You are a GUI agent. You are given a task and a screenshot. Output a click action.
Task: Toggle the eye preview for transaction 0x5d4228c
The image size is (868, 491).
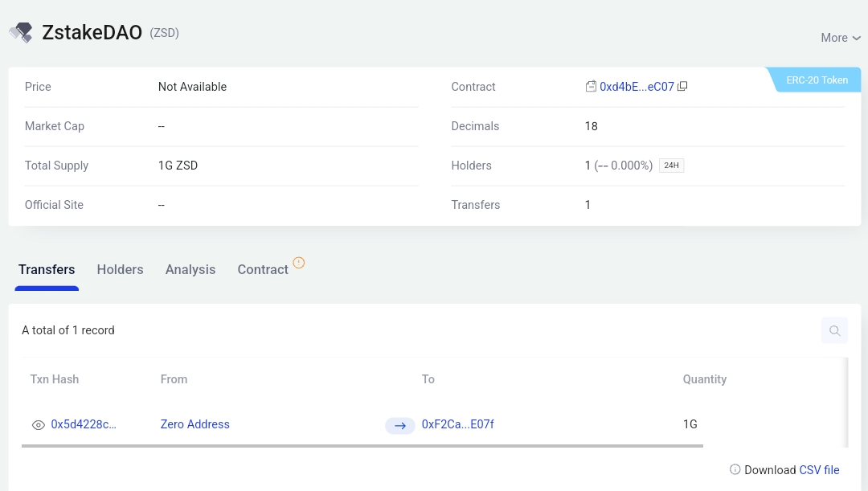tap(39, 425)
